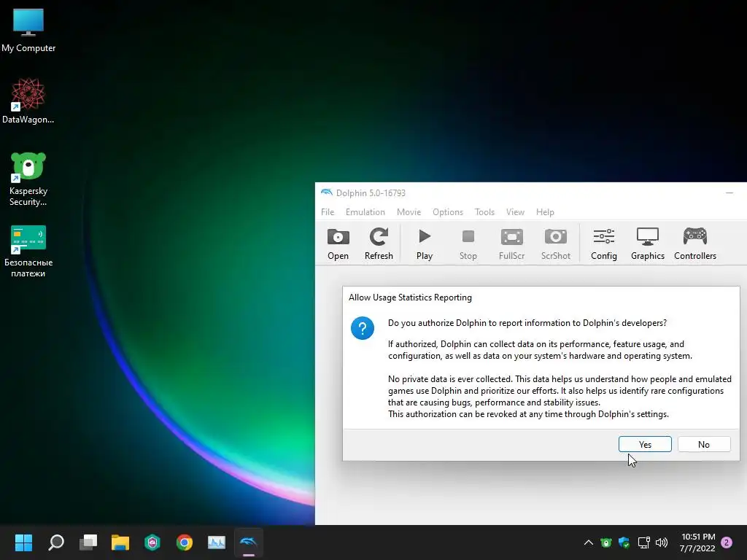This screenshot has width=747, height=560.
Task: Click the Windows Security shield tray icon
Action: tap(624, 542)
